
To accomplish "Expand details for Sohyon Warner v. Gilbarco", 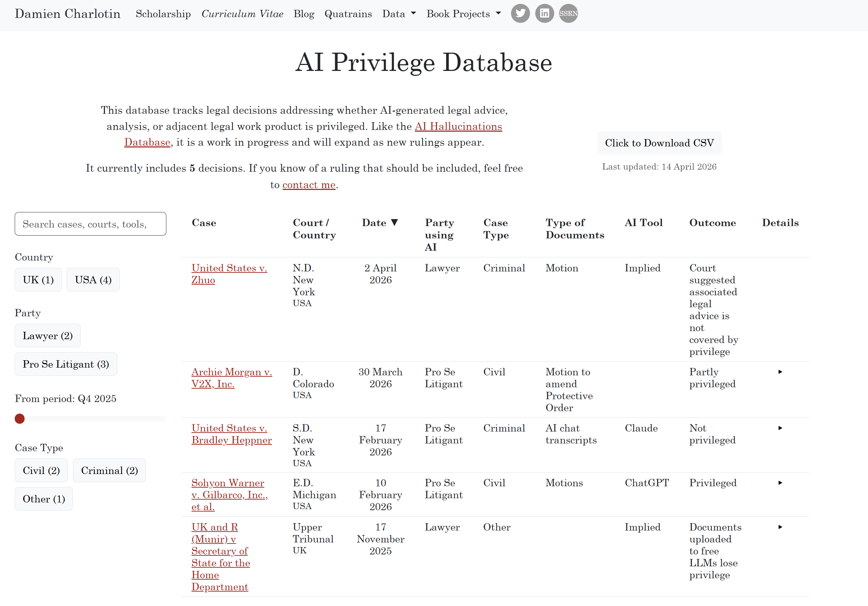I will tap(780, 483).
